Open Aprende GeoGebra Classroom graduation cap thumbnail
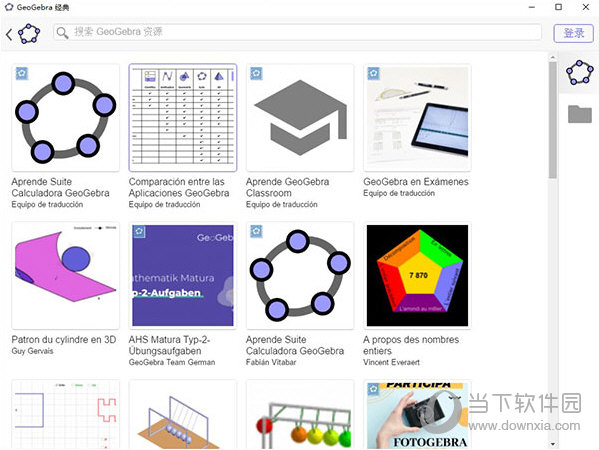The height and width of the screenshot is (450, 599). [x=300, y=117]
